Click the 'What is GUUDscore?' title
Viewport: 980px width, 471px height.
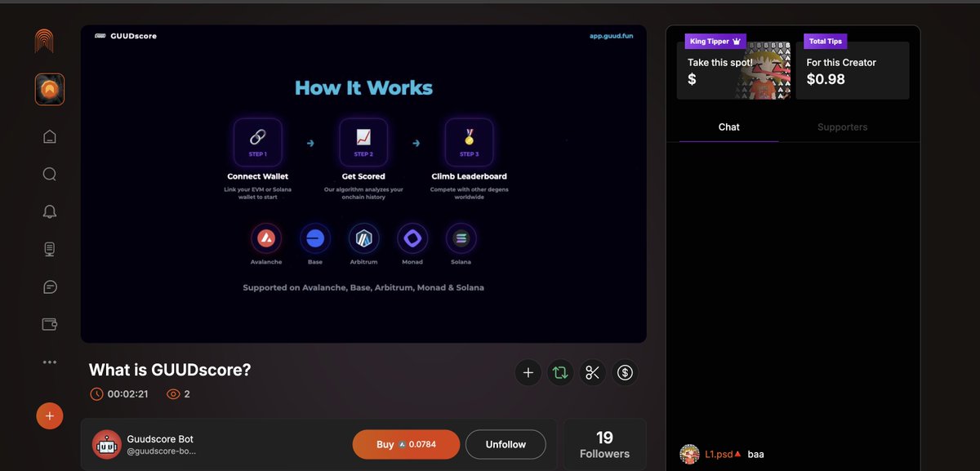click(x=170, y=370)
